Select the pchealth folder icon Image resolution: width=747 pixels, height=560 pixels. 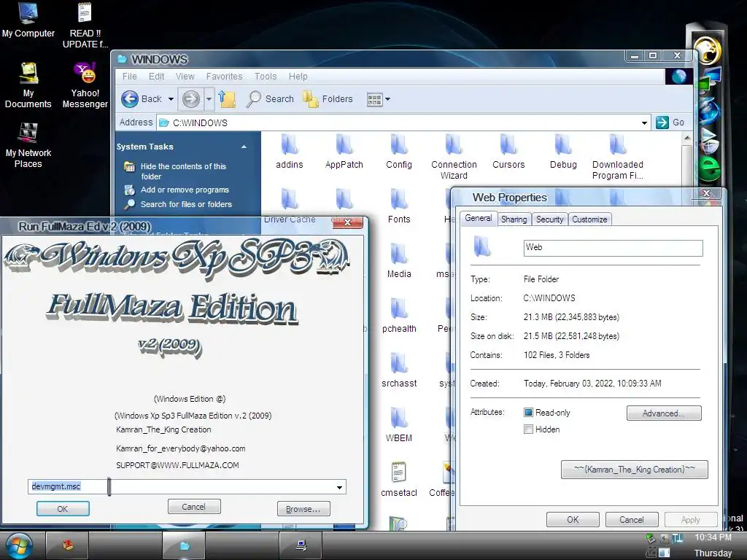[x=399, y=308]
